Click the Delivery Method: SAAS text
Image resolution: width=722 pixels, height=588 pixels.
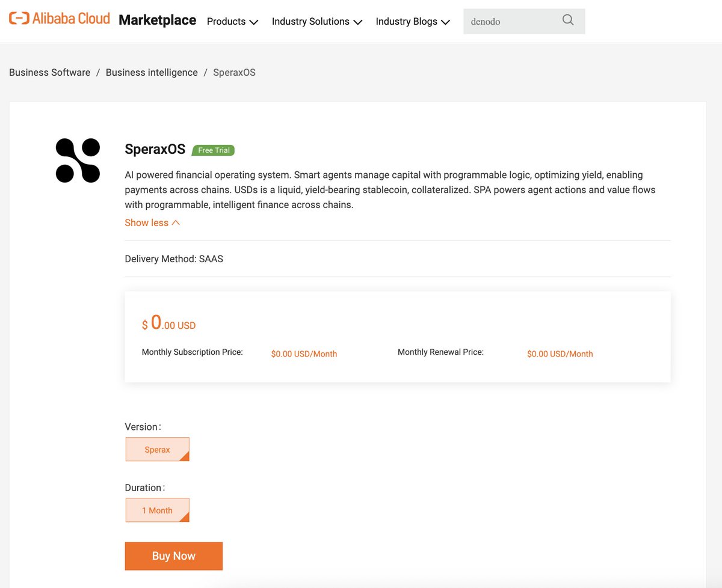coord(174,259)
